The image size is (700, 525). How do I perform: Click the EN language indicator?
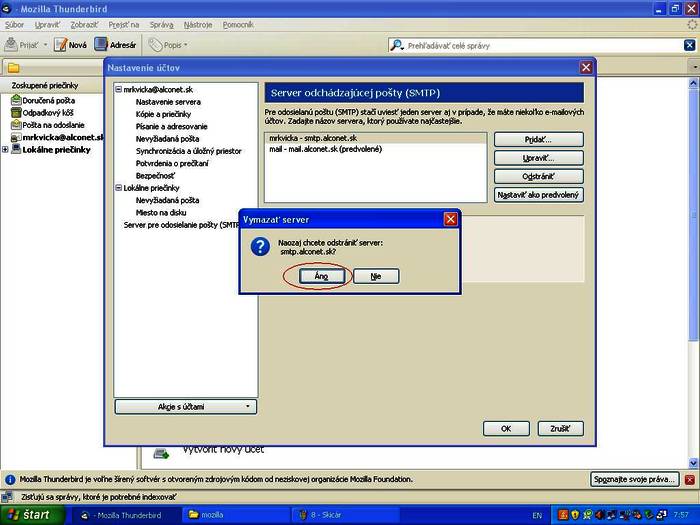point(537,515)
